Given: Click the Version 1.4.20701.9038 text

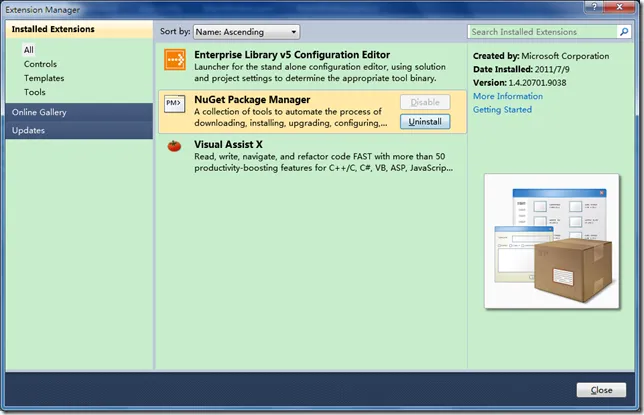Looking at the screenshot, I should click(520, 83).
